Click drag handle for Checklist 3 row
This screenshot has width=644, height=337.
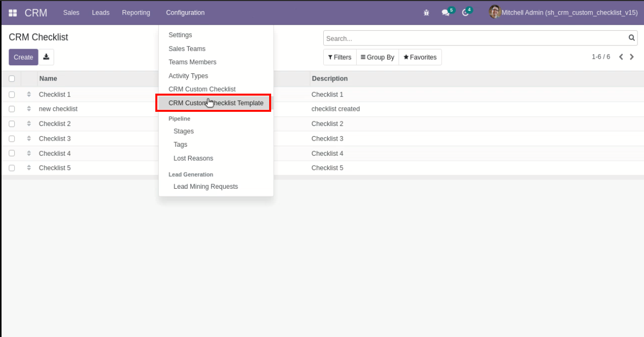click(29, 139)
